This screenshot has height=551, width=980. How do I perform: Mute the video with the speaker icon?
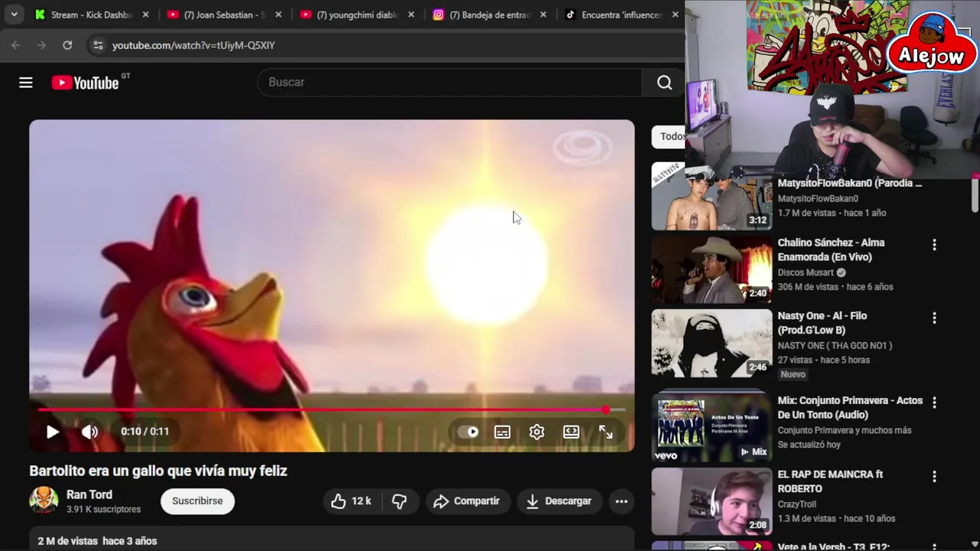[90, 432]
